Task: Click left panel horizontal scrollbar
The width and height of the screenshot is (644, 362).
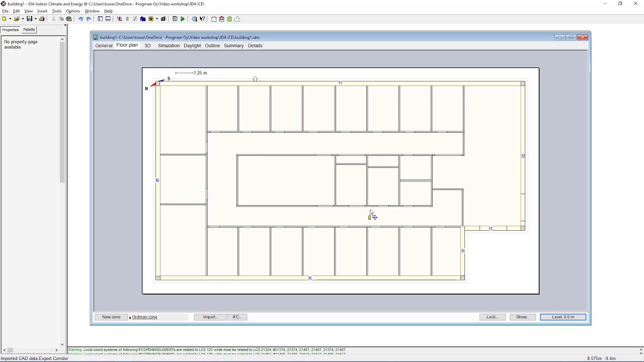Action: 31,350
